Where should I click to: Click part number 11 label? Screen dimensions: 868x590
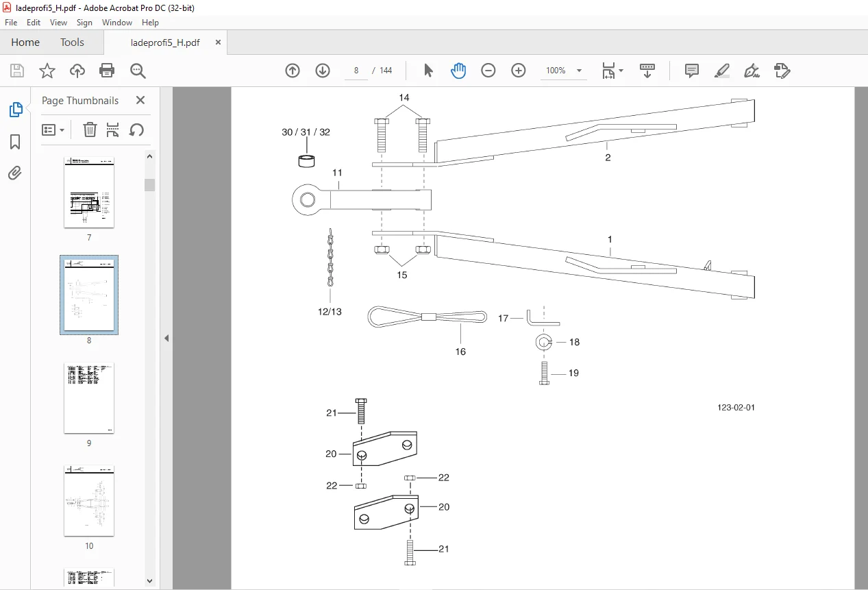[337, 173]
